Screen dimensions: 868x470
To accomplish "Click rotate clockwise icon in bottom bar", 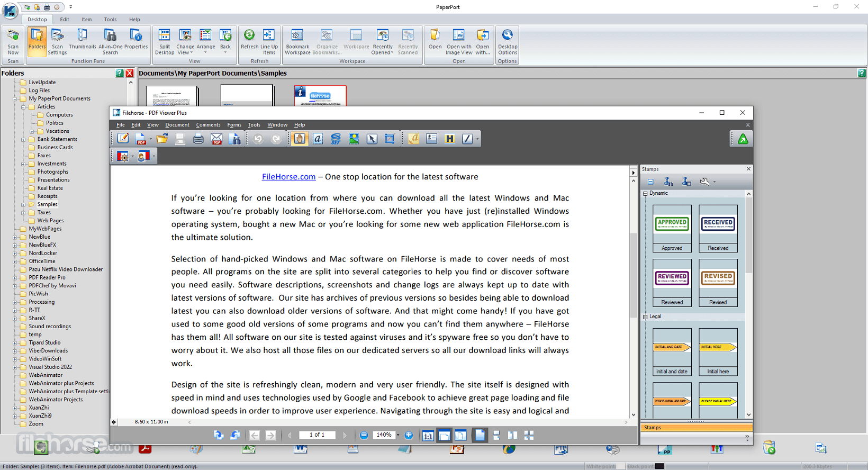I will [218, 435].
